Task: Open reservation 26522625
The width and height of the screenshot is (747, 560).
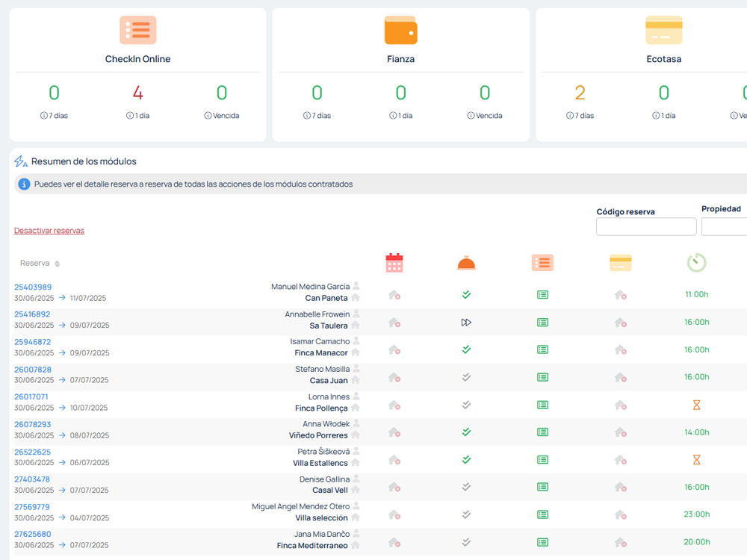Action: [x=32, y=452]
